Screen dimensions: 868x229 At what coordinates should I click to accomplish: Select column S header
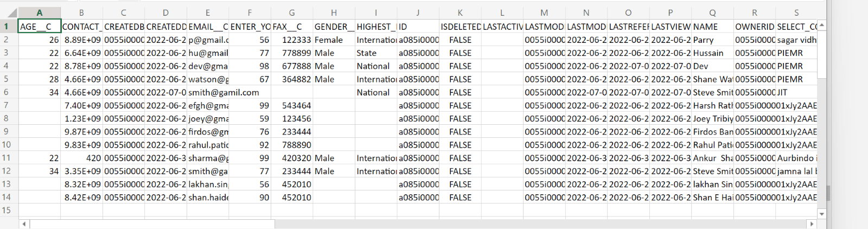click(x=796, y=13)
